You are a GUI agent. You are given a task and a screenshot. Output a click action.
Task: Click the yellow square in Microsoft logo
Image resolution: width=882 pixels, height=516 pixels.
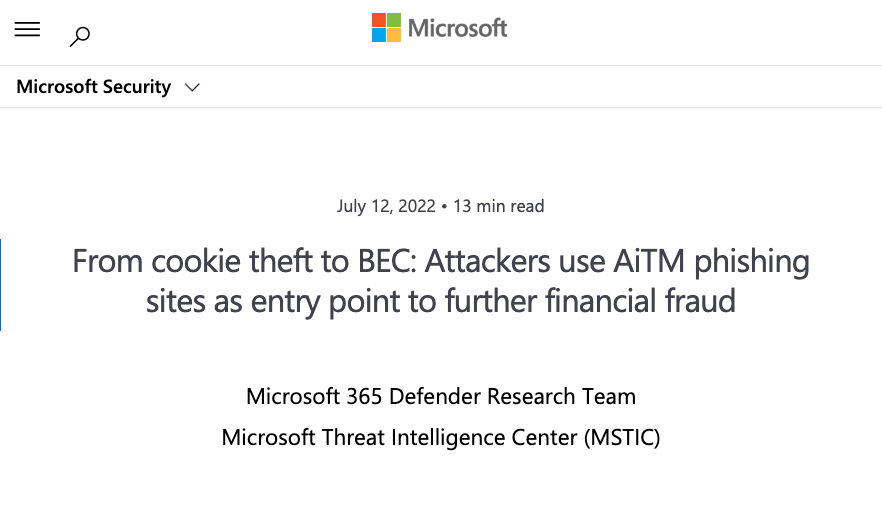click(394, 35)
